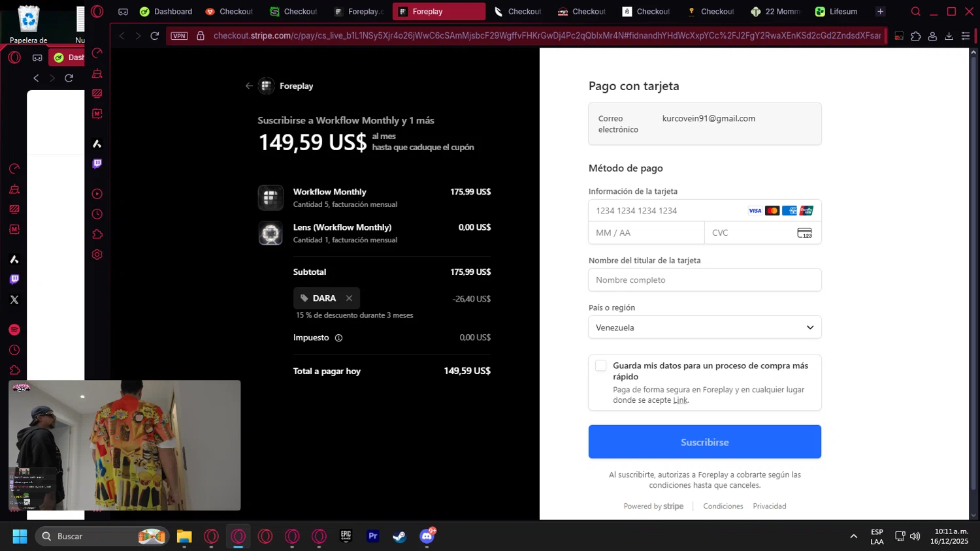Switch to the Foreplay.c tab
This screenshot has width=980, height=551.
click(358, 12)
